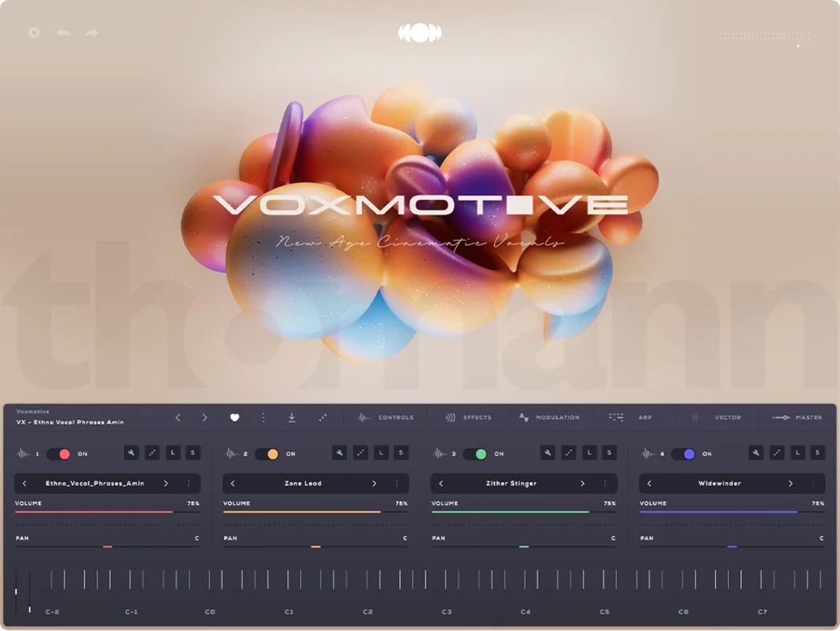
Task: Switch to the Effects tab
Action: click(x=469, y=417)
